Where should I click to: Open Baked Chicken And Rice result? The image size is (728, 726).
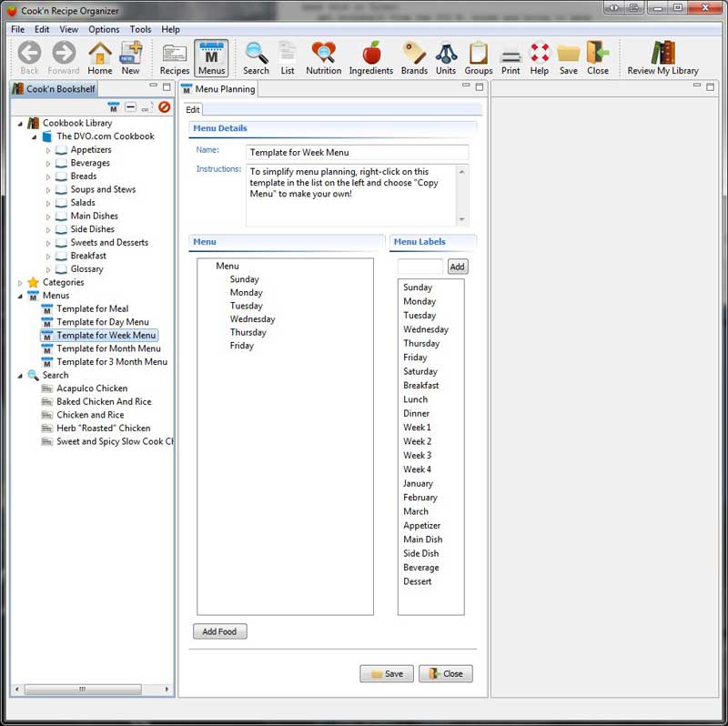click(x=104, y=402)
